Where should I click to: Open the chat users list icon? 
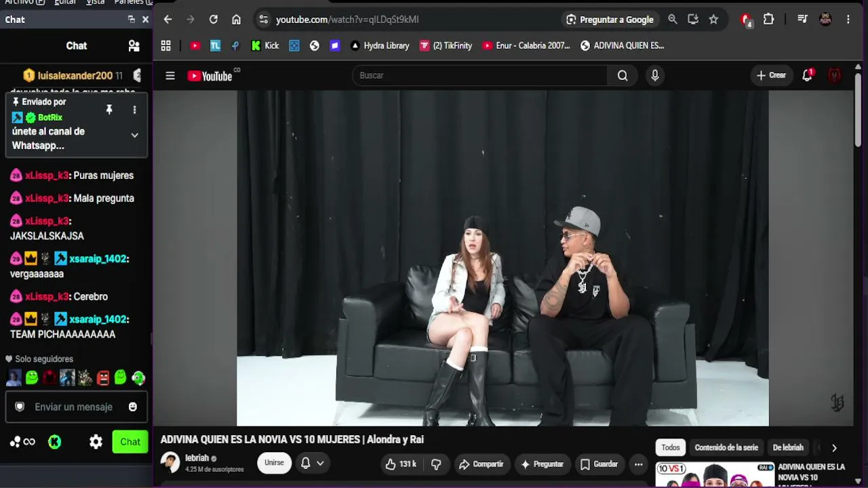click(134, 46)
